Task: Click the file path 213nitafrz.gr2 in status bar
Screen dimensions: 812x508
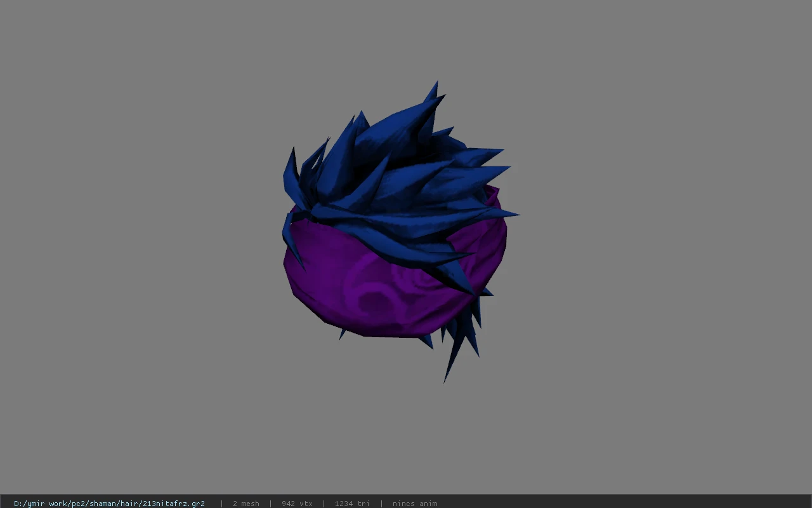Action: click(x=109, y=504)
